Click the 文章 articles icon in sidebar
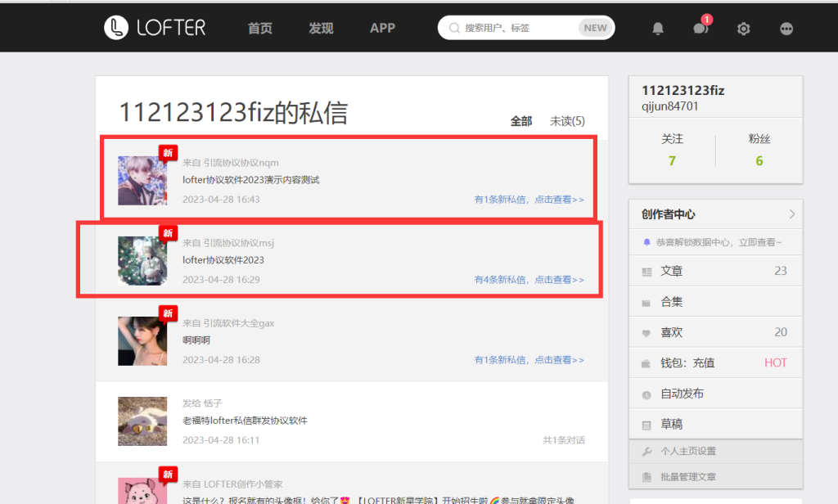Viewport: 838px width, 504px height. (647, 272)
